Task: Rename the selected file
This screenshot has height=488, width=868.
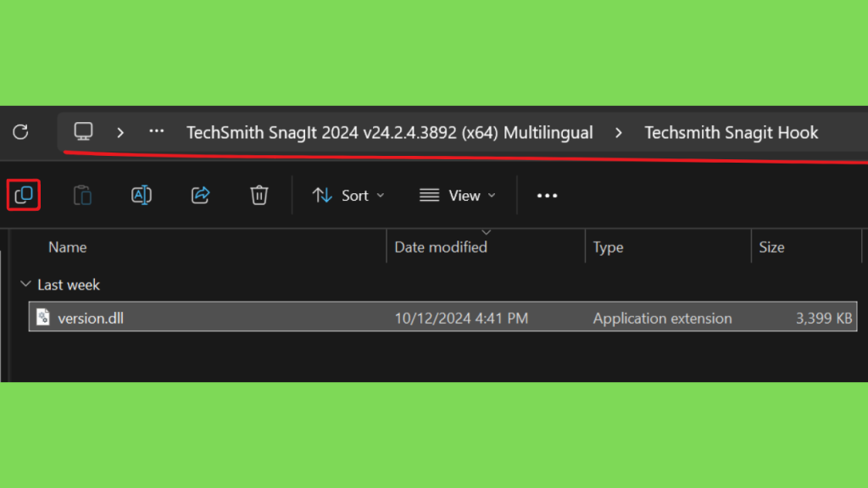Action: pos(142,196)
